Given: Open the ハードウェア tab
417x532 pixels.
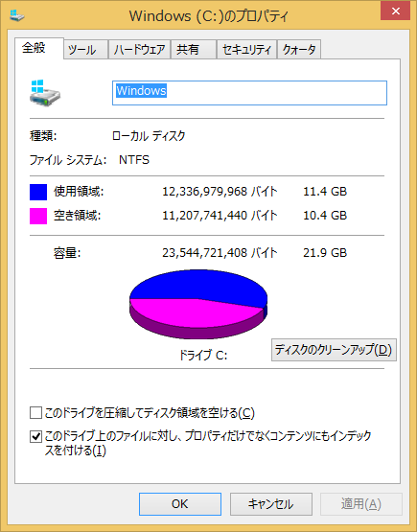Looking at the screenshot, I should click(139, 50).
